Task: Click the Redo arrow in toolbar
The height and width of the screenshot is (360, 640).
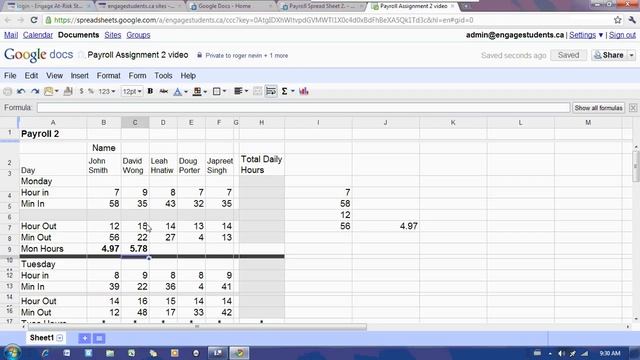Action: coord(35,91)
